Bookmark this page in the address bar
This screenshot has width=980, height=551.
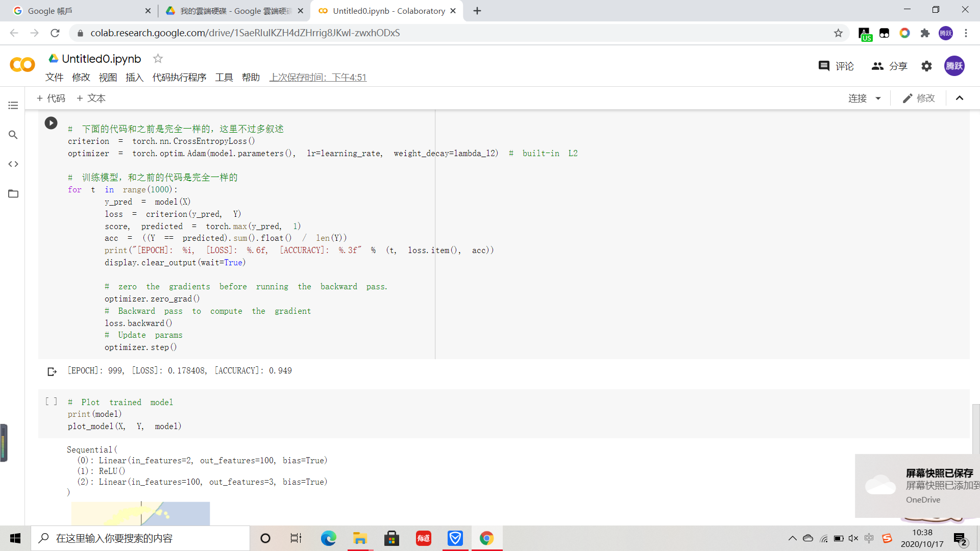[x=838, y=33]
